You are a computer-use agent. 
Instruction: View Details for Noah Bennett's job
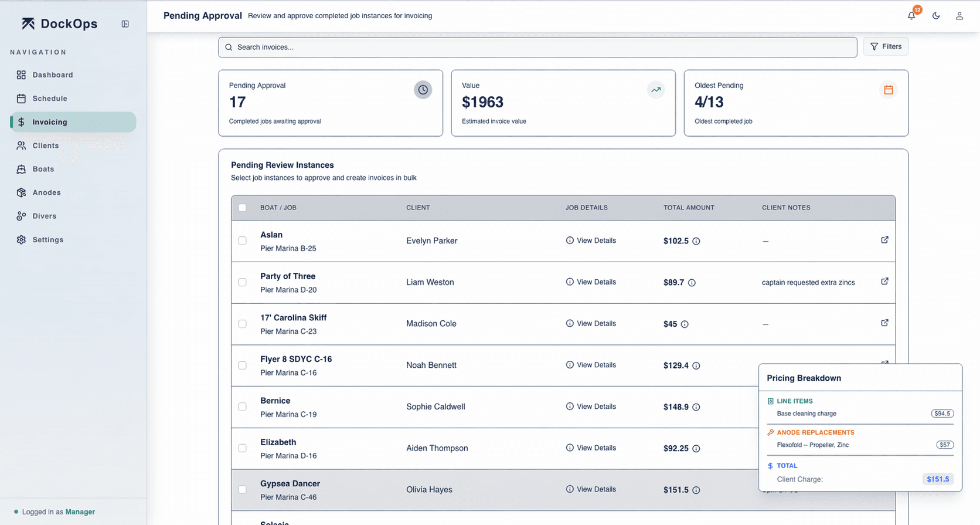pyautogui.click(x=591, y=365)
